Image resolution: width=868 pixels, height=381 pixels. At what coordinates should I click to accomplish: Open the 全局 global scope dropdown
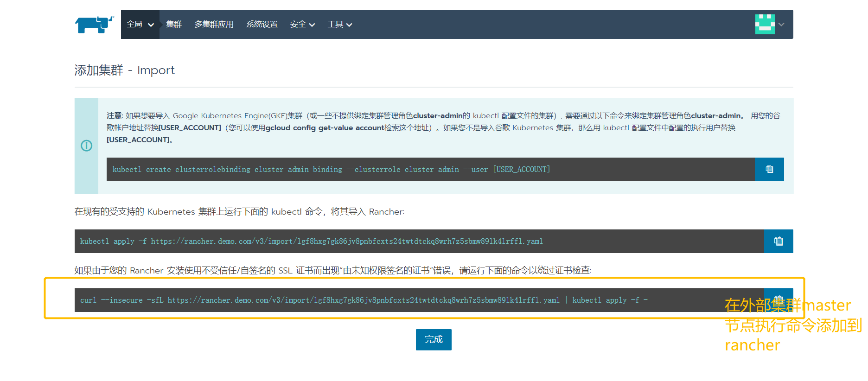pos(140,24)
